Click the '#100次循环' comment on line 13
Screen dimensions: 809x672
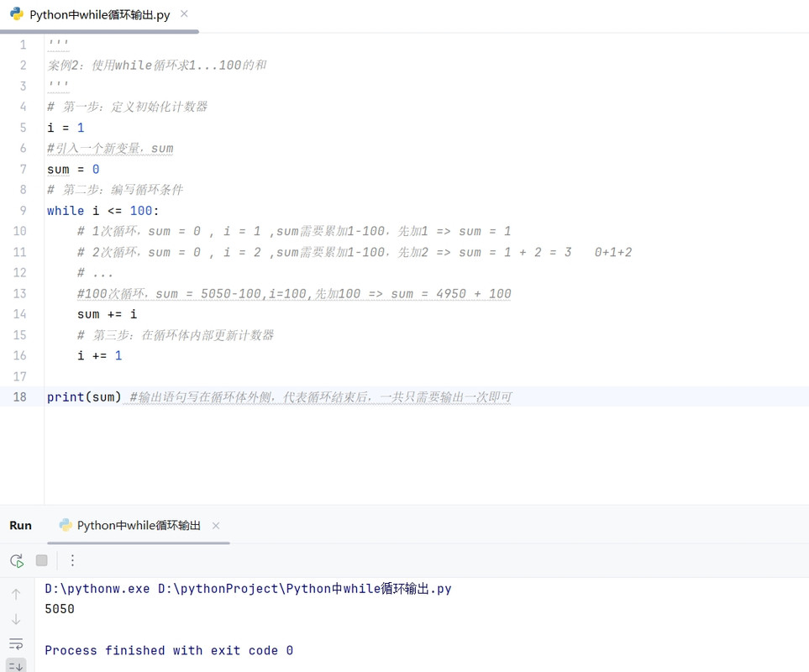[294, 293]
